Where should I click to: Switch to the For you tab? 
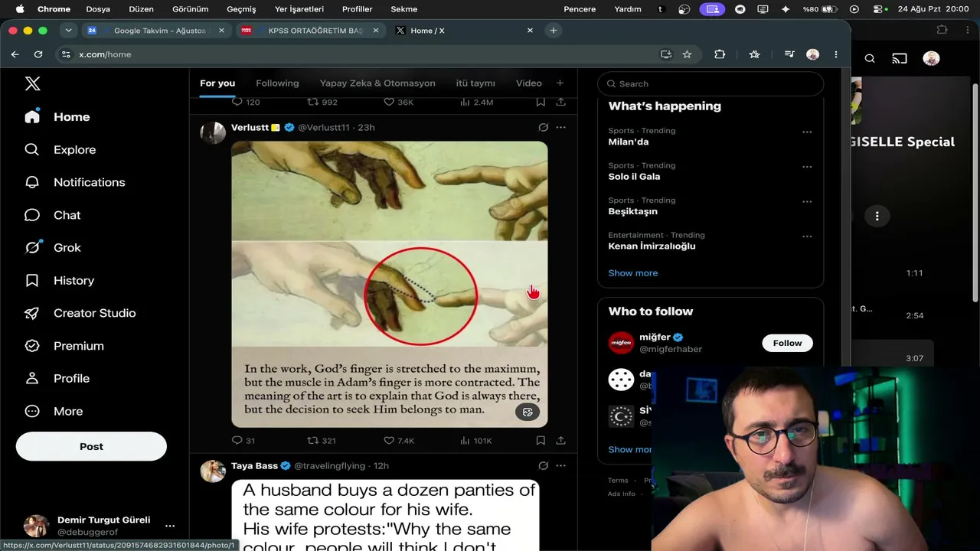(x=217, y=83)
